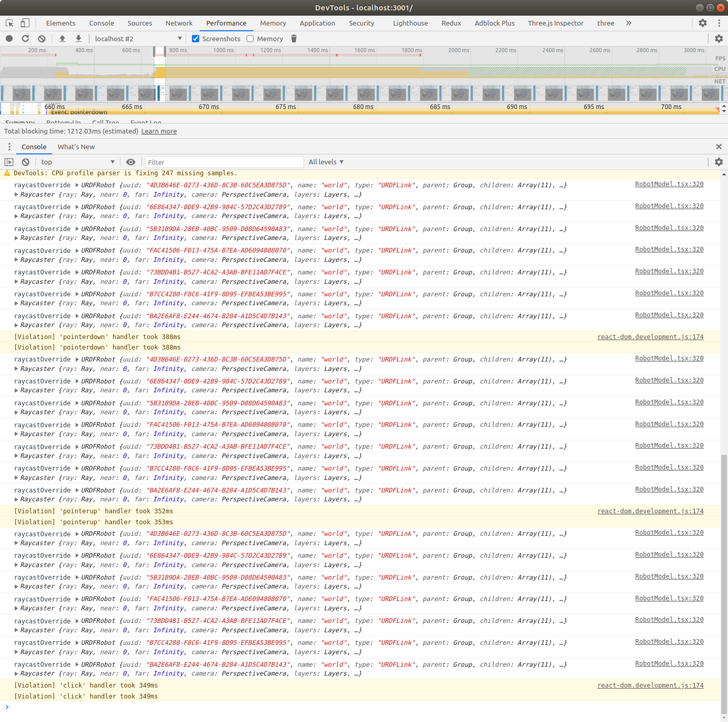Screen dimensions: 728x722
Task: Open the three tab
Action: point(605,23)
